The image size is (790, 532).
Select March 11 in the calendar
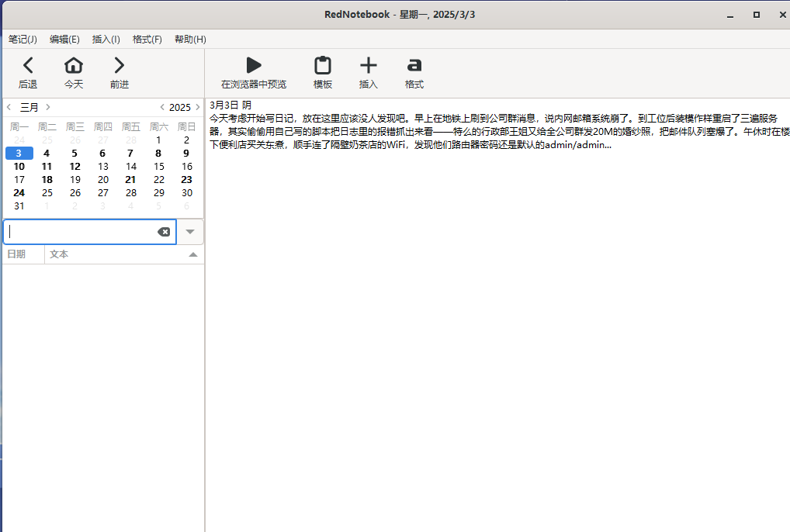[47, 166]
